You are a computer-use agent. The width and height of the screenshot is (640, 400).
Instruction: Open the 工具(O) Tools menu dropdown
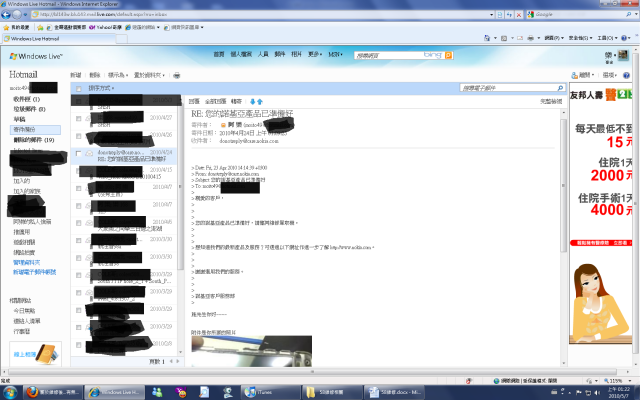click(607, 38)
